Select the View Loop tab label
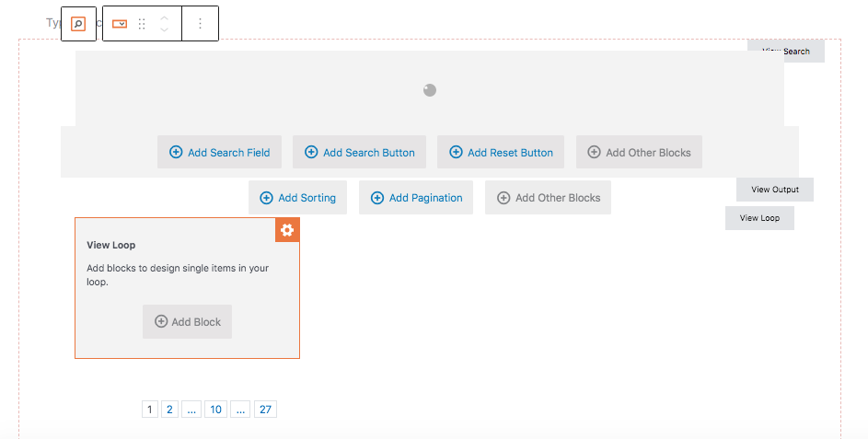 pos(758,218)
